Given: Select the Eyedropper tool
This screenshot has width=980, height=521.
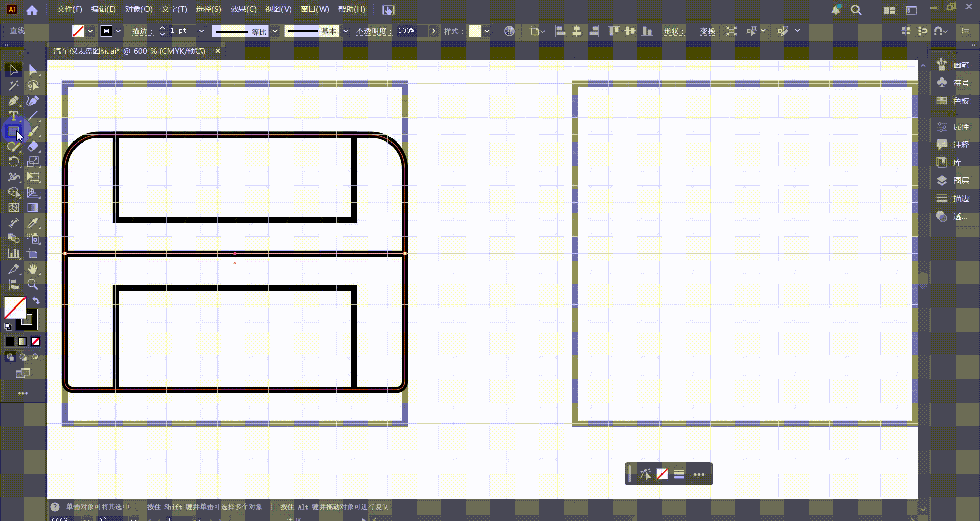Looking at the screenshot, I should [x=33, y=223].
